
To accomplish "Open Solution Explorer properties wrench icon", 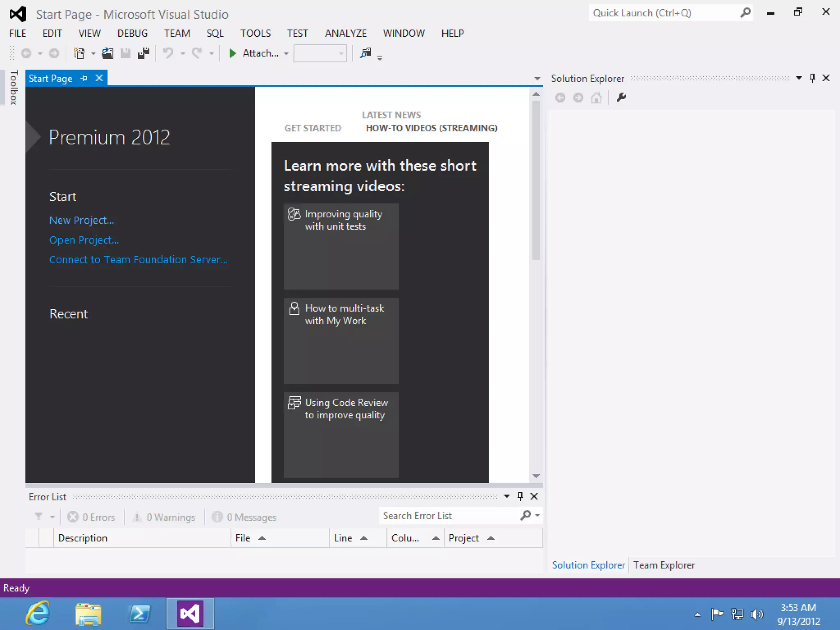I will 621,98.
